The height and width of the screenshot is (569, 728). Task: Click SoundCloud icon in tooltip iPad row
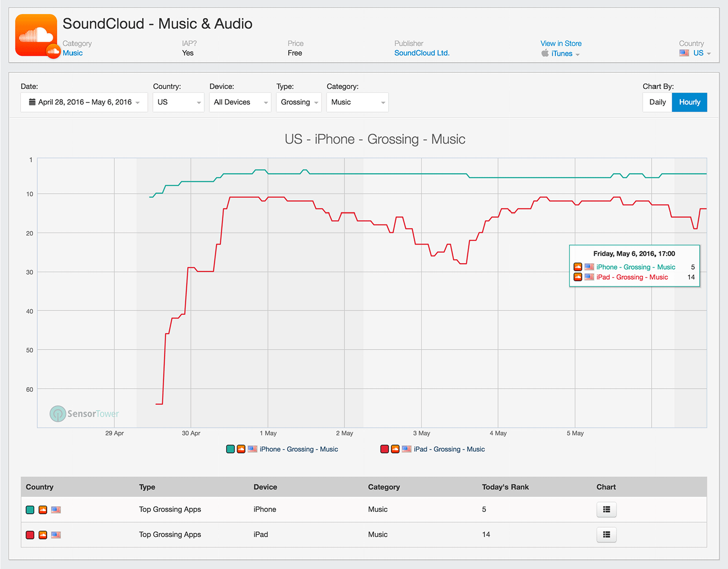pos(578,277)
